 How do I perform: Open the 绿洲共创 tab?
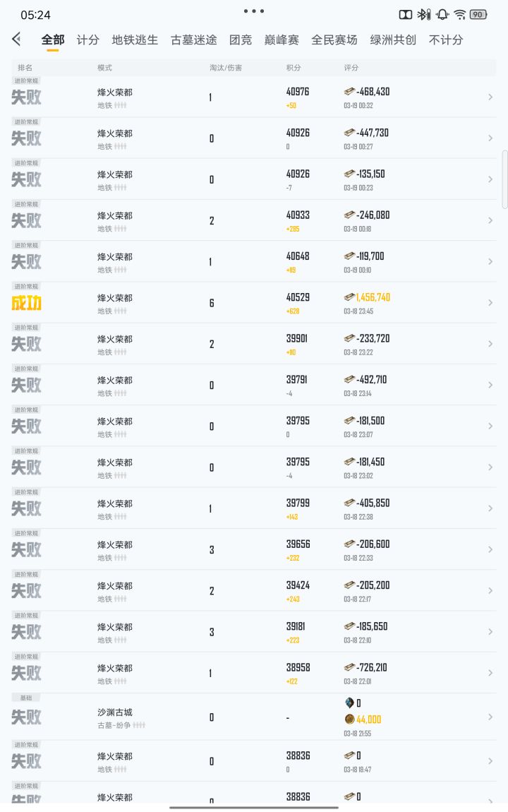[393, 40]
